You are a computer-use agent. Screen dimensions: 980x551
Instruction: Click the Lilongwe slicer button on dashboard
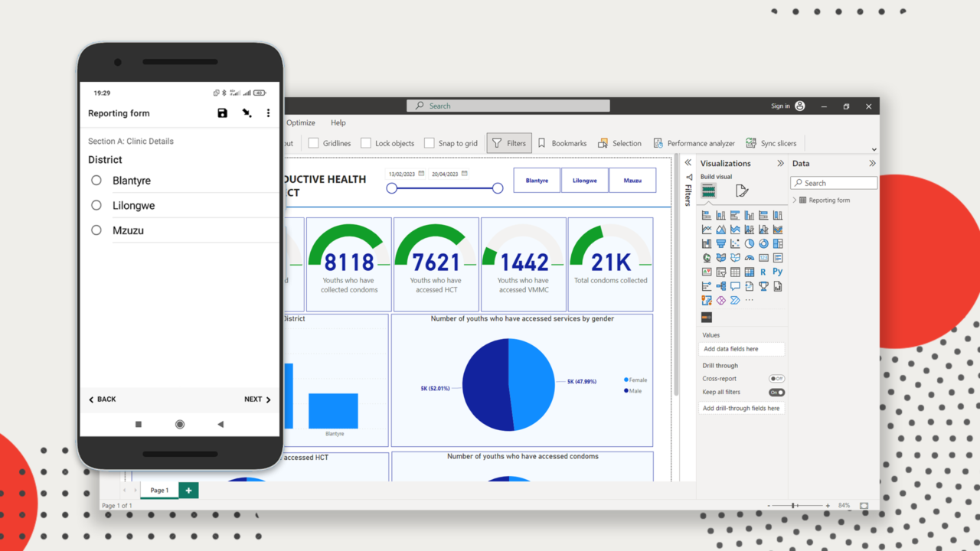[x=584, y=181]
